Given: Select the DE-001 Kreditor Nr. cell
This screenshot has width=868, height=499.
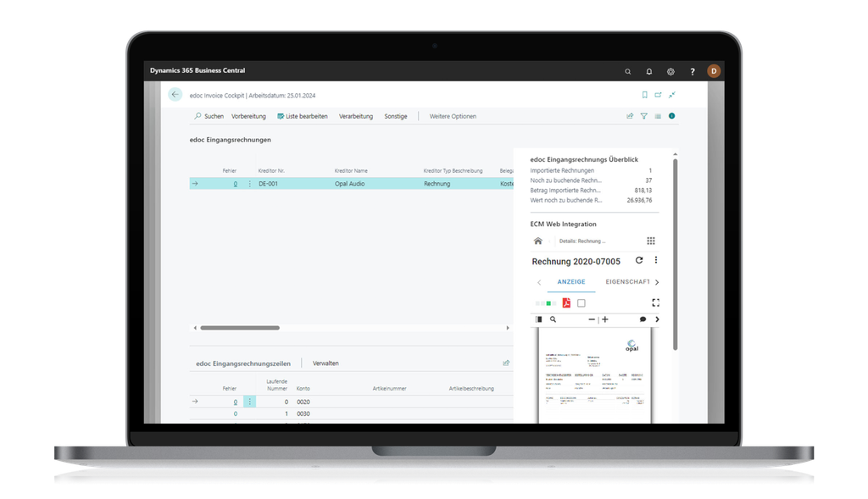Looking at the screenshot, I should pos(269,184).
